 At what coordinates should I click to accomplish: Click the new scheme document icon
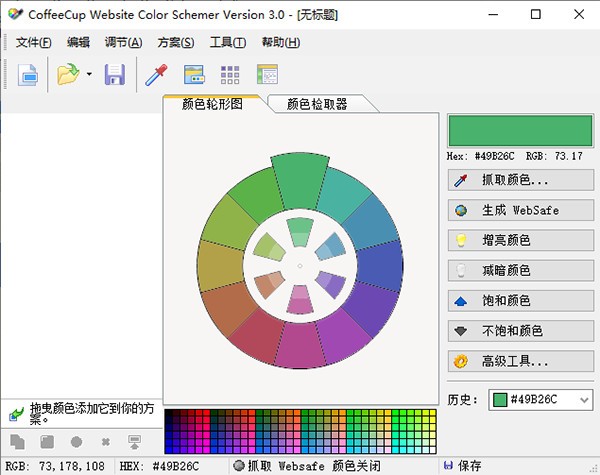tap(27, 75)
